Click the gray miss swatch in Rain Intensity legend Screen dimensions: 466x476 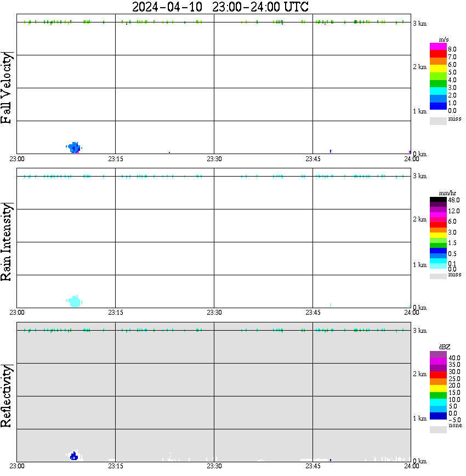pyautogui.click(x=438, y=276)
